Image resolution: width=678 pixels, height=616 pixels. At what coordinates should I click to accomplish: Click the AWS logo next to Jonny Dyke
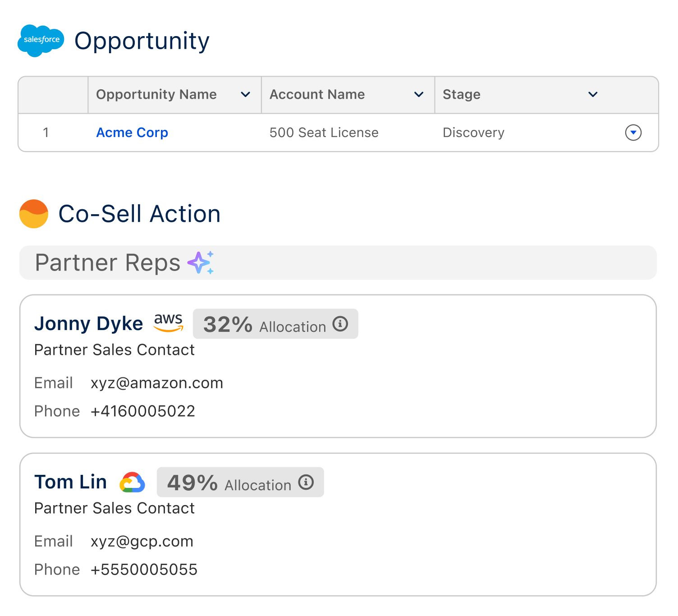click(x=168, y=323)
